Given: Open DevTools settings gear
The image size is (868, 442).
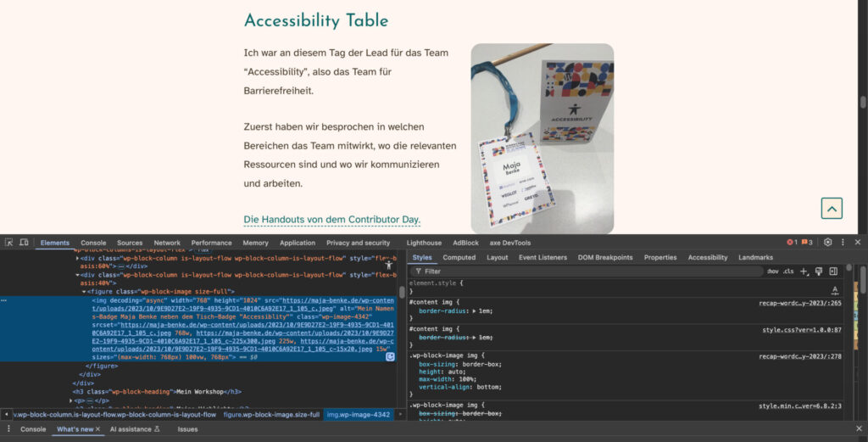Looking at the screenshot, I should (x=828, y=243).
